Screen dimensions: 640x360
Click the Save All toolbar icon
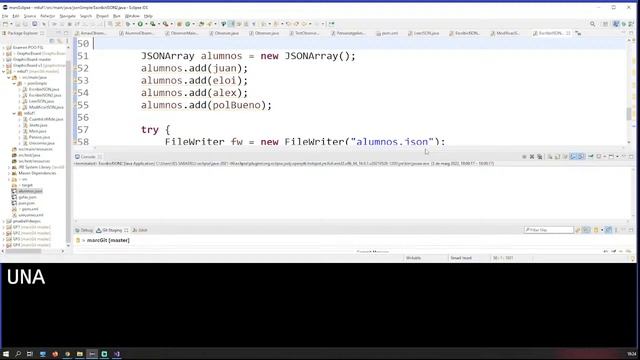pyautogui.click(x=25, y=24)
